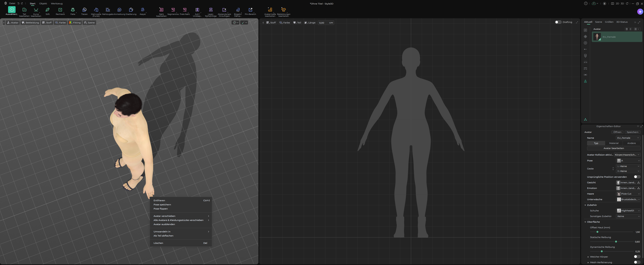Adjust the Statische Reibung slider handle
644x265 pixels.
click(x=616, y=242)
